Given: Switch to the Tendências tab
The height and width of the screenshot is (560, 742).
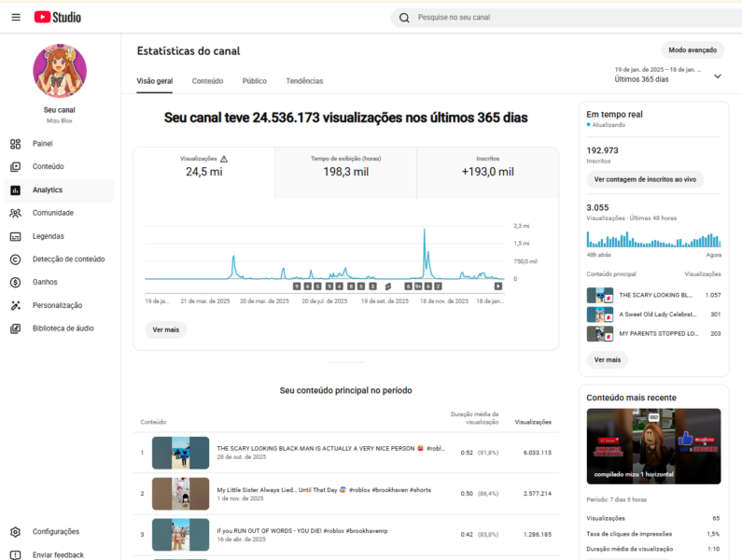Looking at the screenshot, I should [304, 81].
